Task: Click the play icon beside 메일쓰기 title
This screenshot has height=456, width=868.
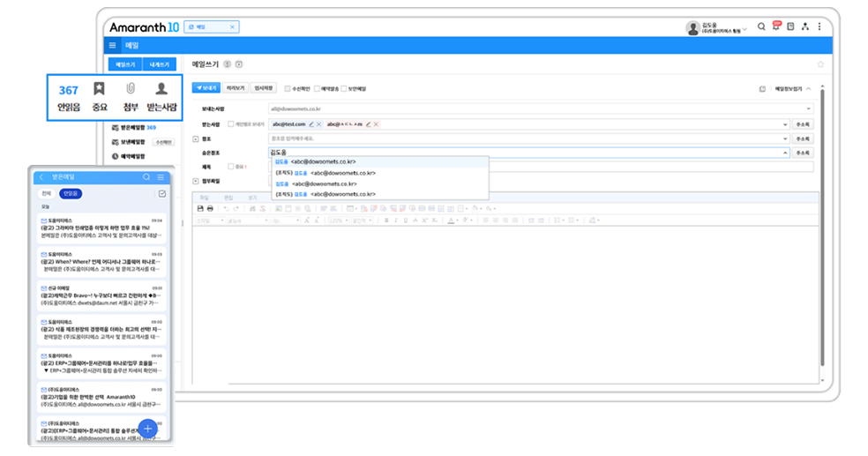Action: [239, 64]
